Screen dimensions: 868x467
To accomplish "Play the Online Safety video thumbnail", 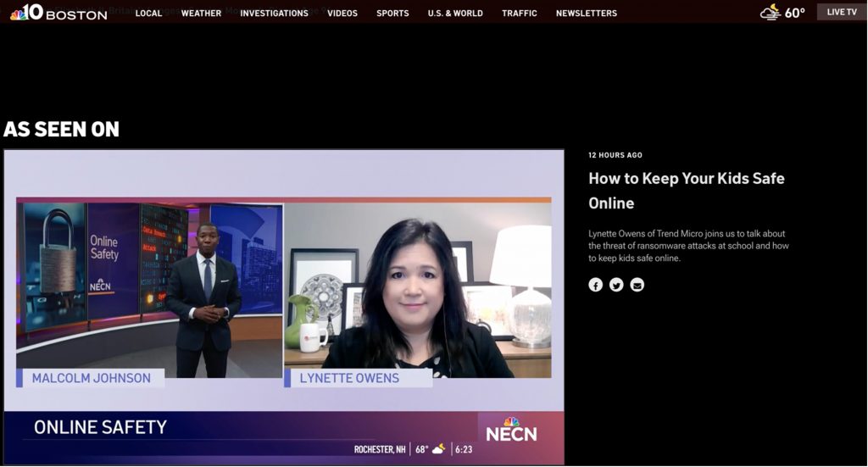I will point(284,307).
